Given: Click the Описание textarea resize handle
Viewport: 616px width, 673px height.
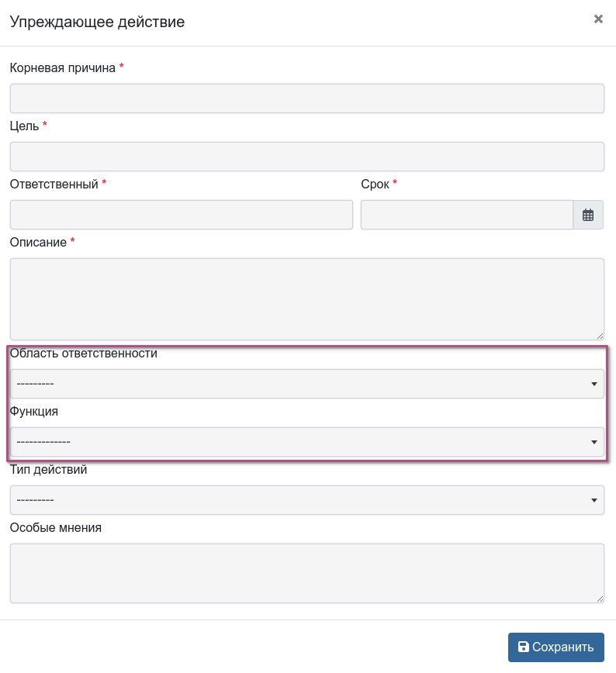Looking at the screenshot, I should click(600, 336).
